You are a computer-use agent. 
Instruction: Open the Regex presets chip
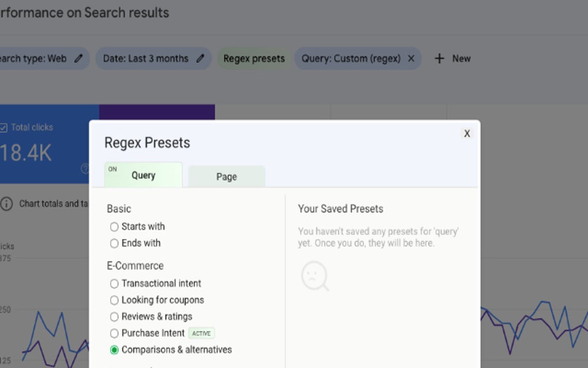254,58
